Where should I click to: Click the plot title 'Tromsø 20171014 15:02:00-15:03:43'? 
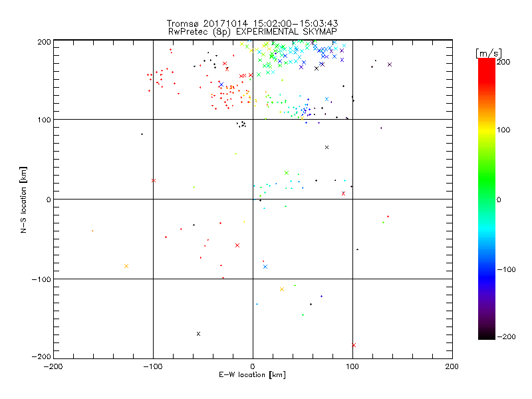pos(253,23)
